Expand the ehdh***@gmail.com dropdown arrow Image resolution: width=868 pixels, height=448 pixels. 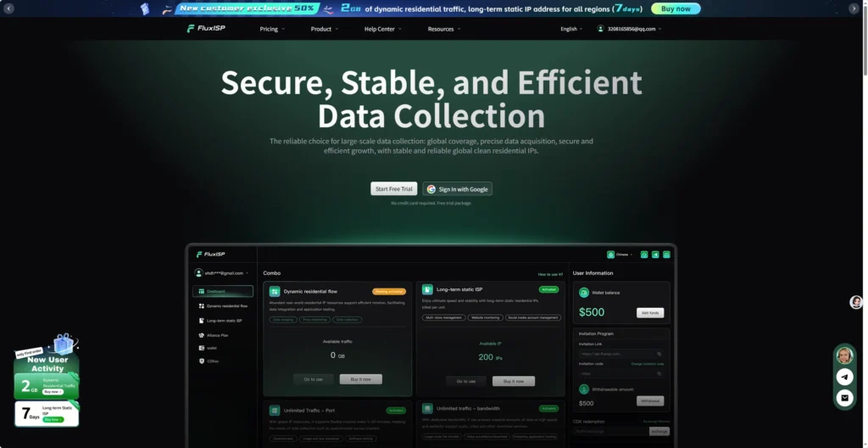click(x=247, y=273)
